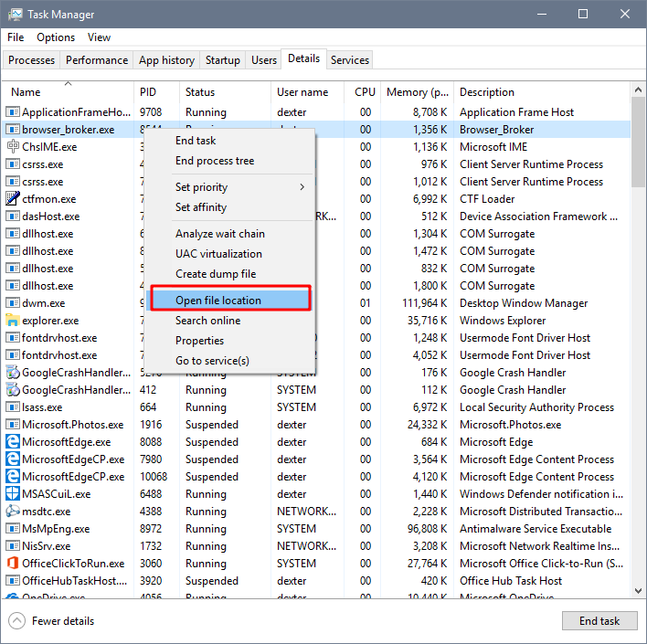Viewport: 647px width, 644px height.
Task: Click the ctfmon.exe pen icon
Action: pyautogui.click(x=13, y=198)
